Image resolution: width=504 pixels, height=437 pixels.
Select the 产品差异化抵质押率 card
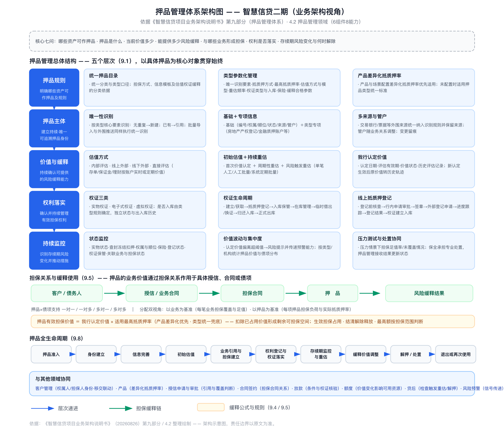[x=413, y=88]
